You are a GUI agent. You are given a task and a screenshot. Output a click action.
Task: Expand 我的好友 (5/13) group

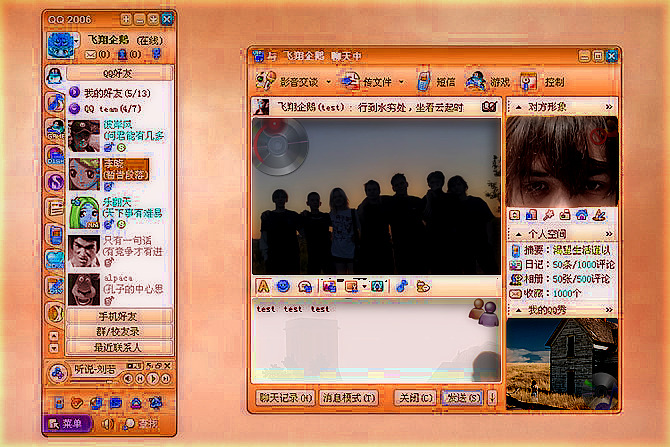click(x=74, y=92)
